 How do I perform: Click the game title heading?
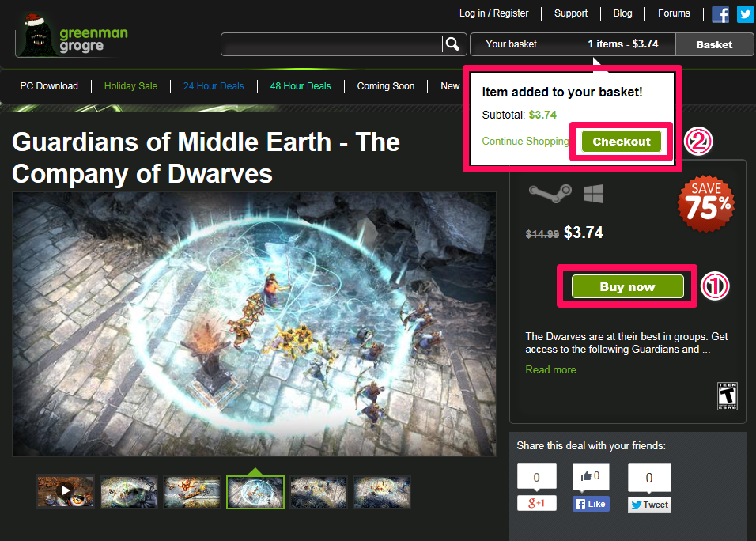tap(206, 157)
